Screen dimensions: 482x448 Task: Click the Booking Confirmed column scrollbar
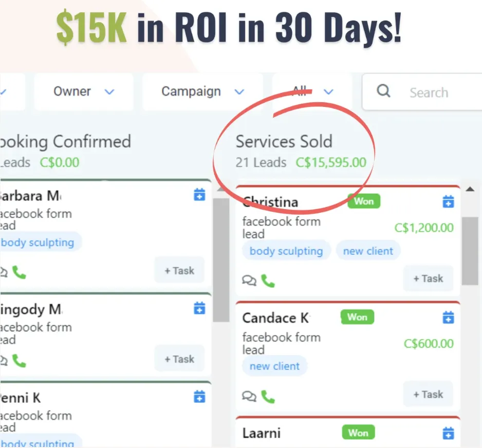tap(221, 259)
